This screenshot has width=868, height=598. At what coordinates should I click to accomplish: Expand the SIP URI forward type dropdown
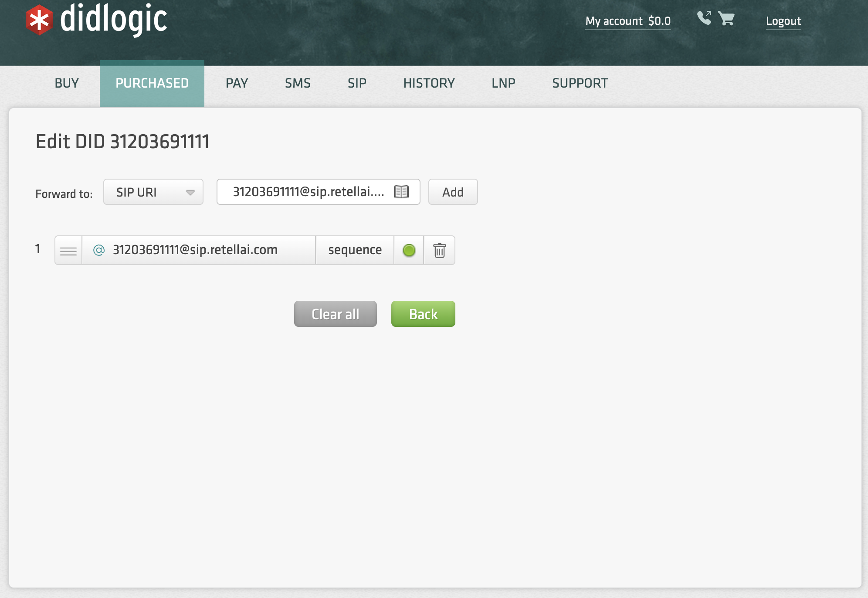153,192
